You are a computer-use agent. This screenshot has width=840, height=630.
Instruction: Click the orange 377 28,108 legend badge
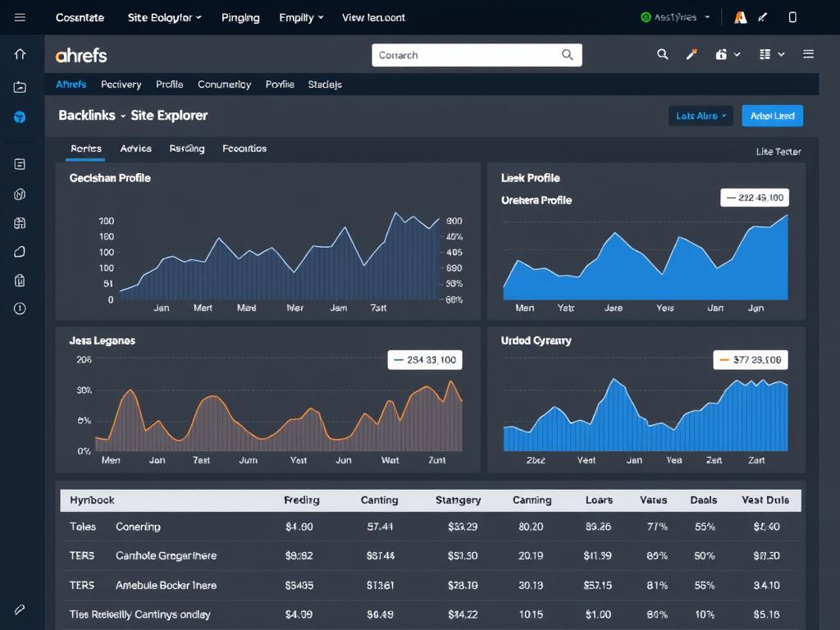click(751, 360)
